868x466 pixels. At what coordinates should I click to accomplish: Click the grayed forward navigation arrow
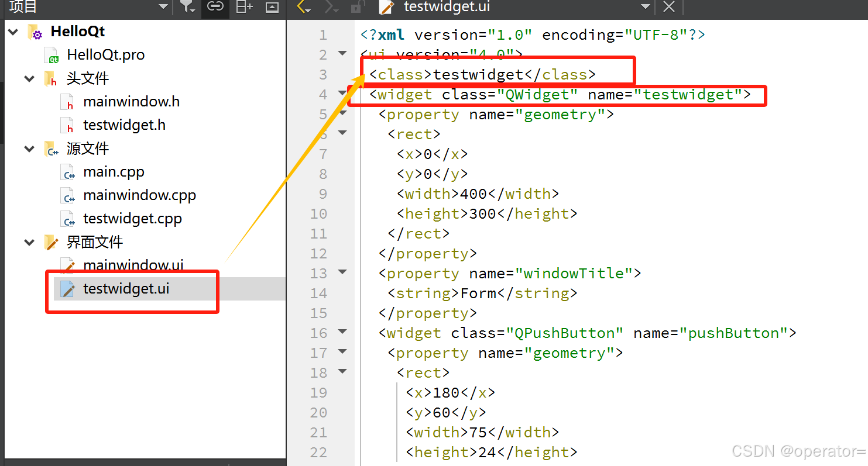click(331, 7)
